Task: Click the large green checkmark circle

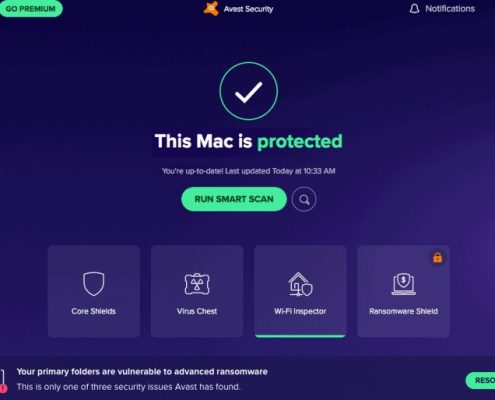Action: pyautogui.click(x=249, y=91)
